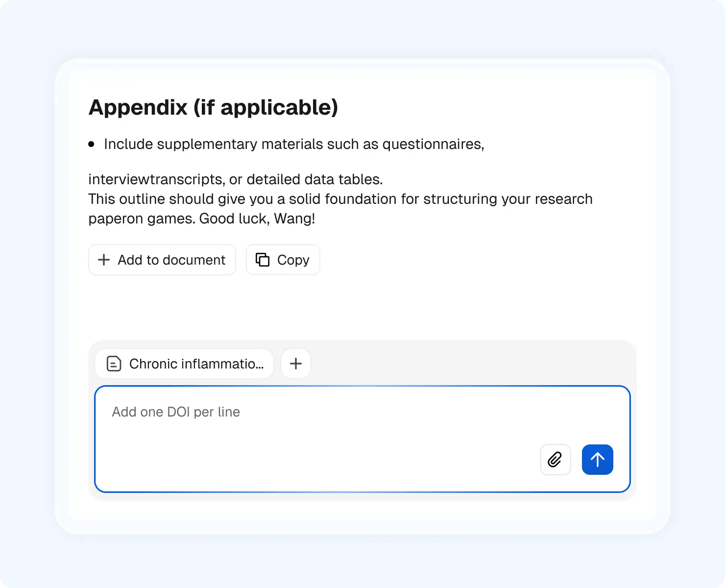Click the overlapping squares copy icon
This screenshot has width=725, height=588.
pyautogui.click(x=263, y=260)
